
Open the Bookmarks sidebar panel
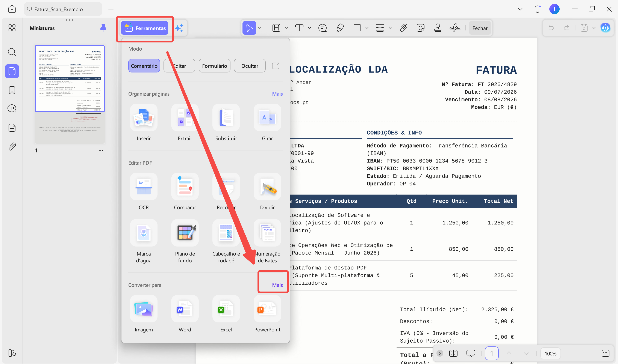12,90
